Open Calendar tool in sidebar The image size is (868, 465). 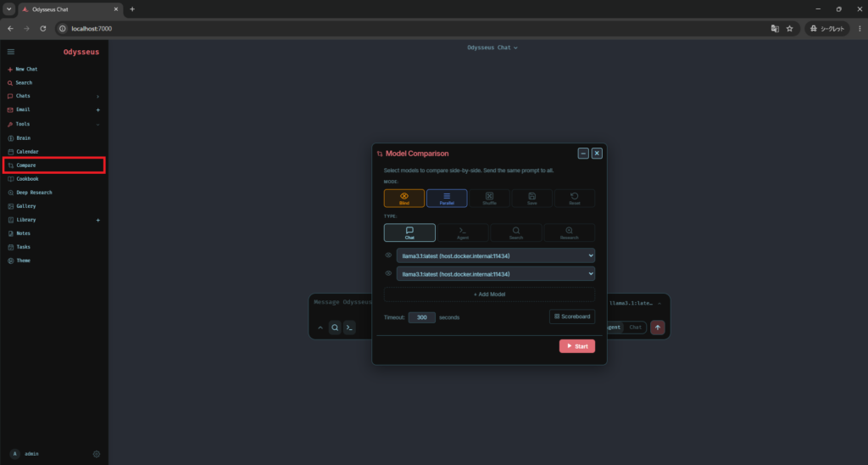(27, 151)
